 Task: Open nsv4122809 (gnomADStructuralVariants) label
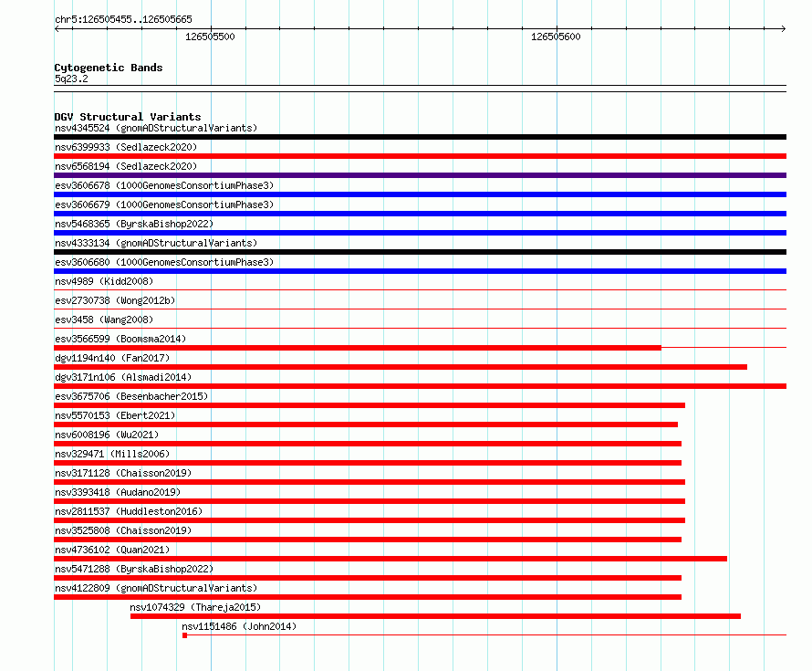tap(156, 588)
